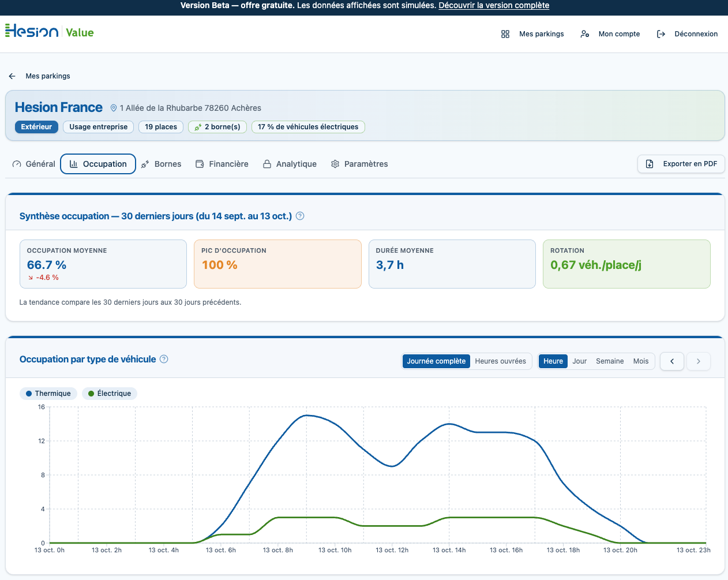728x580 pixels.
Task: Click the lock icon of Analytique tab
Action: pyautogui.click(x=267, y=164)
